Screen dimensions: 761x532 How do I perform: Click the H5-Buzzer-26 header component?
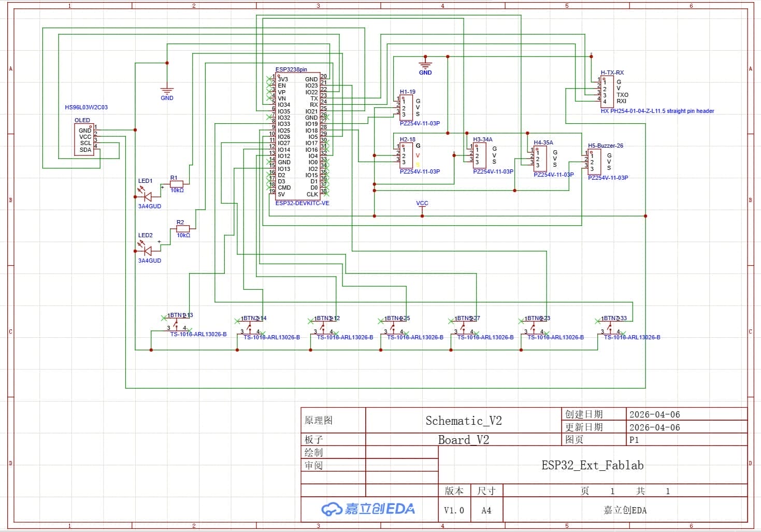(594, 161)
